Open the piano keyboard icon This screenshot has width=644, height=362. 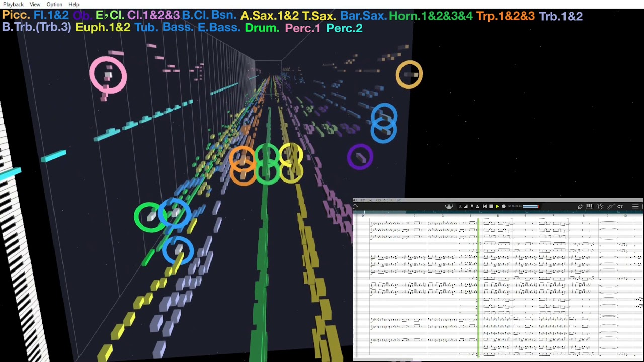(x=590, y=206)
